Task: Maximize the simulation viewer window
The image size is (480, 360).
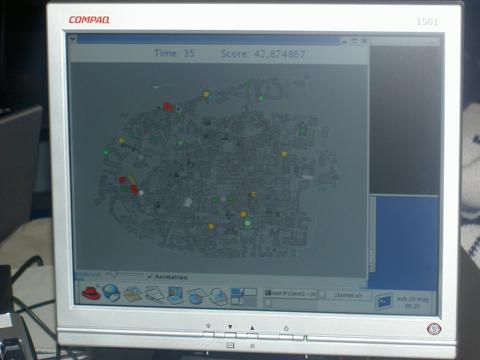Action: click(x=354, y=41)
